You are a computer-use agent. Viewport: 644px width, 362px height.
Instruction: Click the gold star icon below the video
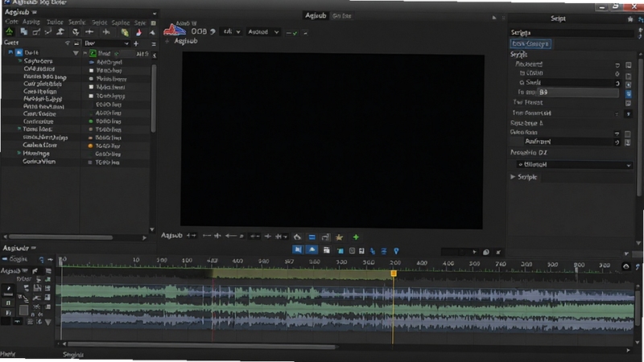click(x=339, y=237)
